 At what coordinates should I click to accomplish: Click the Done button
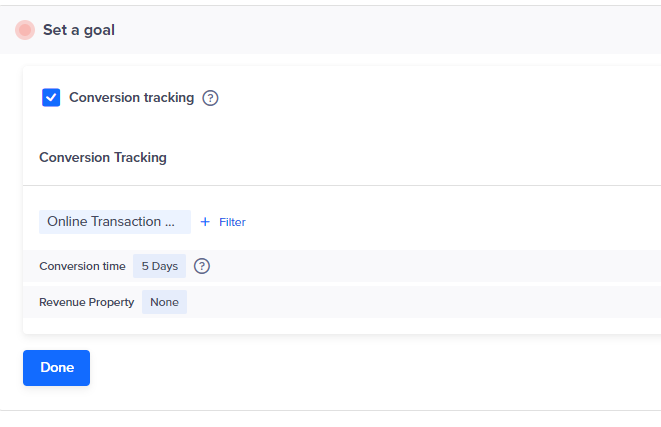56,368
